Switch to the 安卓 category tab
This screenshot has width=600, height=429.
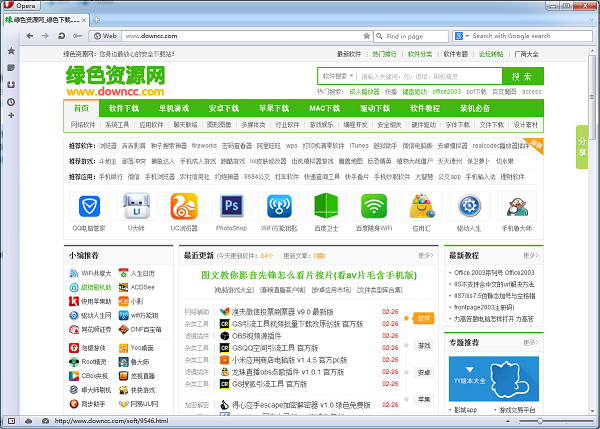pos(424,372)
